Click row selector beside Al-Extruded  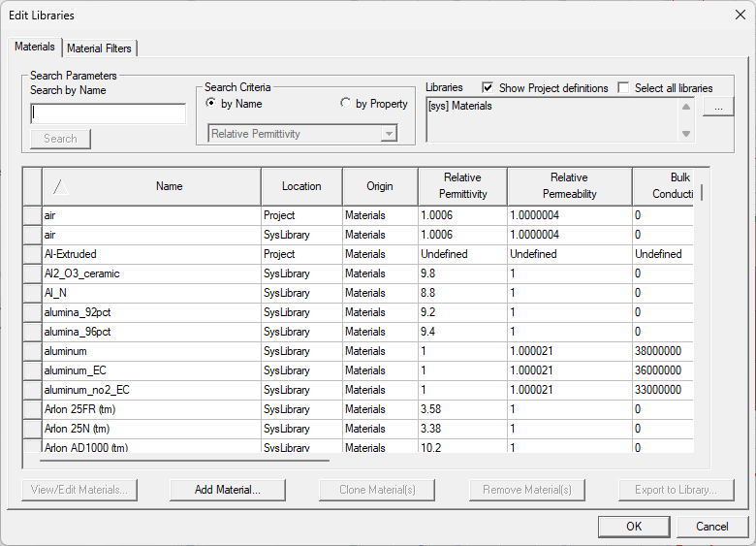click(32, 254)
